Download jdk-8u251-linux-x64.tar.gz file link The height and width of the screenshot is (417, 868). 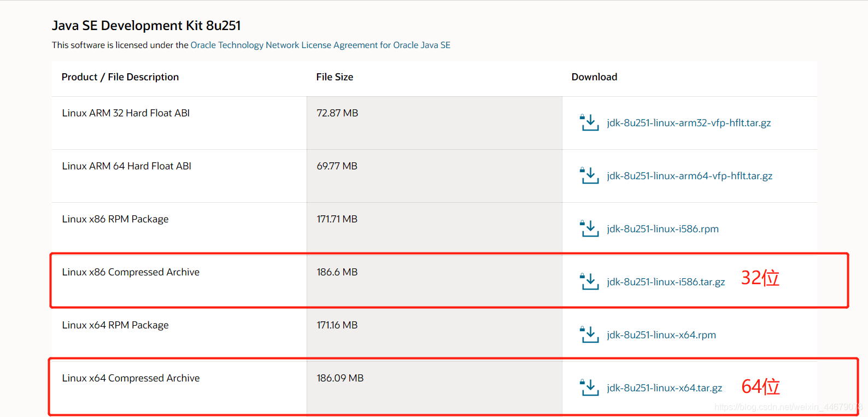point(664,388)
